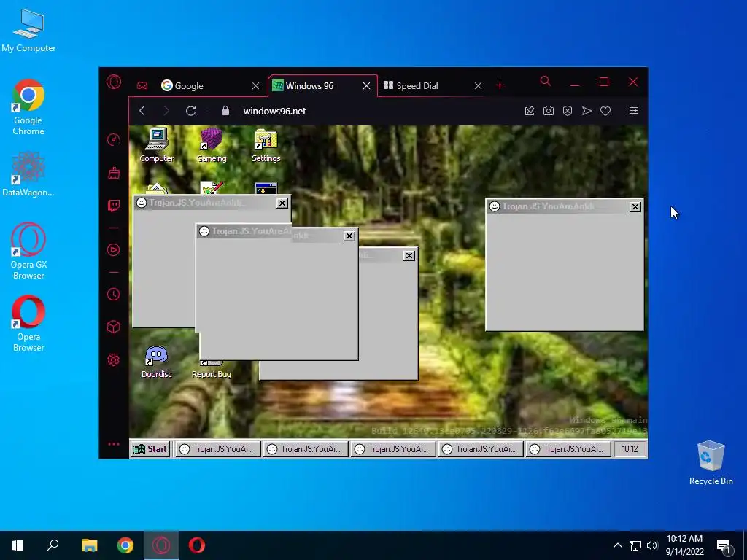Select second Trojan.JS.YouAr taskbar item
This screenshot has width=747, height=560.
306,449
